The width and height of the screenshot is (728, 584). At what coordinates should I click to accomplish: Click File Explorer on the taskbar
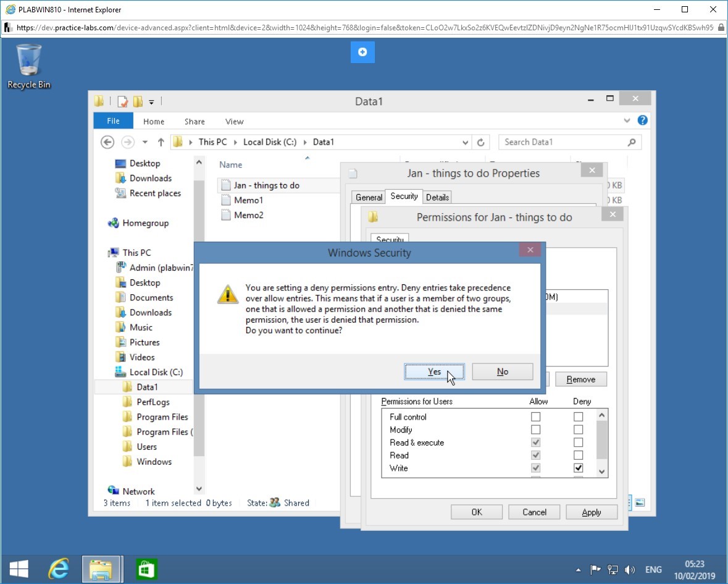(103, 569)
